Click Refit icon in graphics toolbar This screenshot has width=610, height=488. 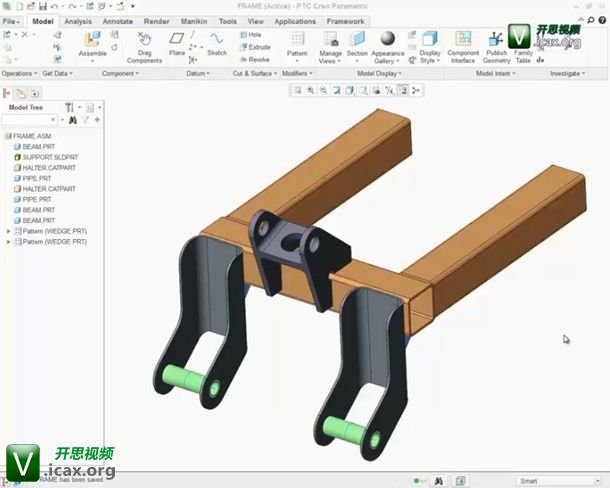tap(298, 90)
